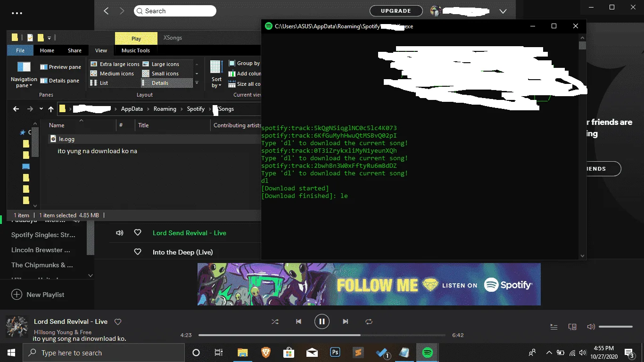Image resolution: width=644 pixels, height=362 pixels.
Task: Save Lord Send Revival track-row heart
Action: point(138,233)
